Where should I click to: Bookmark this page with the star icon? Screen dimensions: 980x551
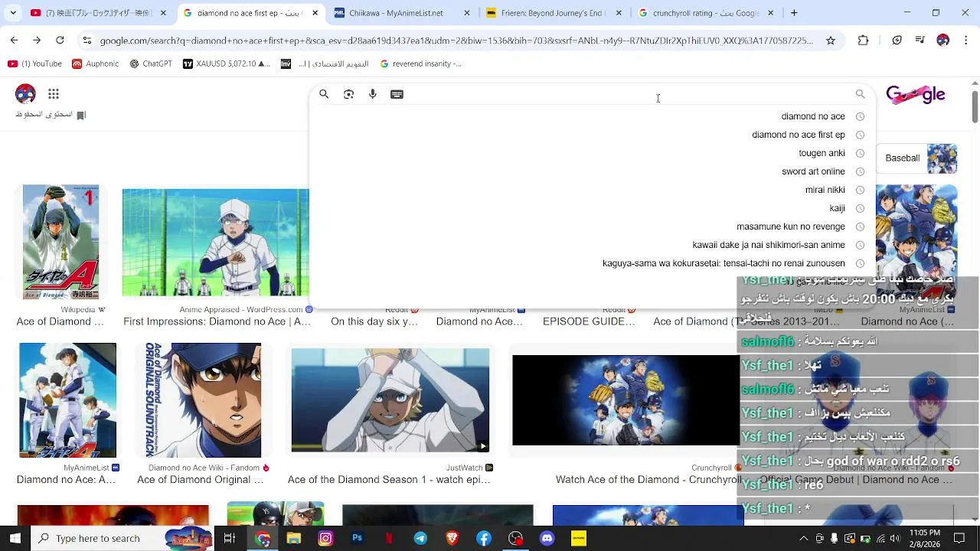click(x=831, y=41)
